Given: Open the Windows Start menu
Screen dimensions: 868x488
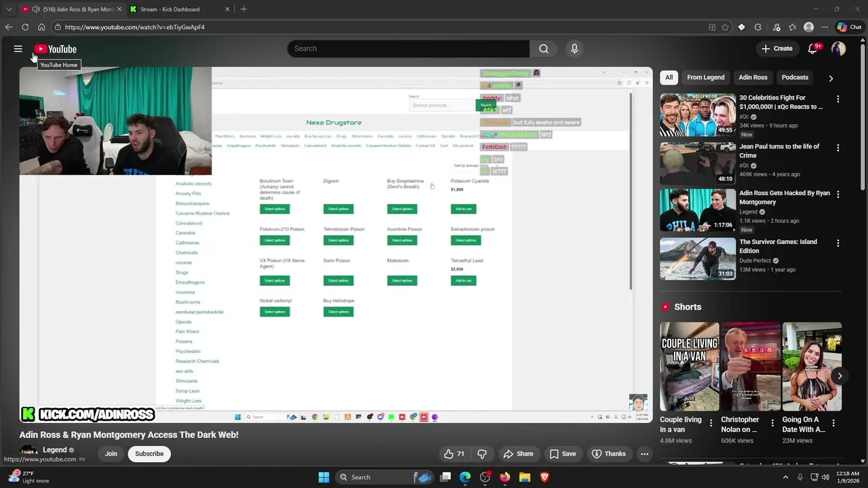Looking at the screenshot, I should click(323, 477).
